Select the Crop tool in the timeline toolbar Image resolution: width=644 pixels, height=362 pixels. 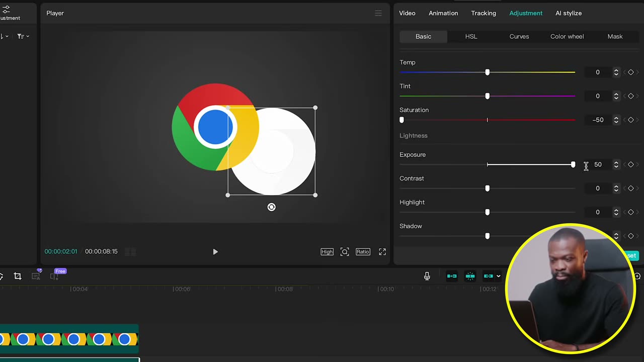coord(18,276)
